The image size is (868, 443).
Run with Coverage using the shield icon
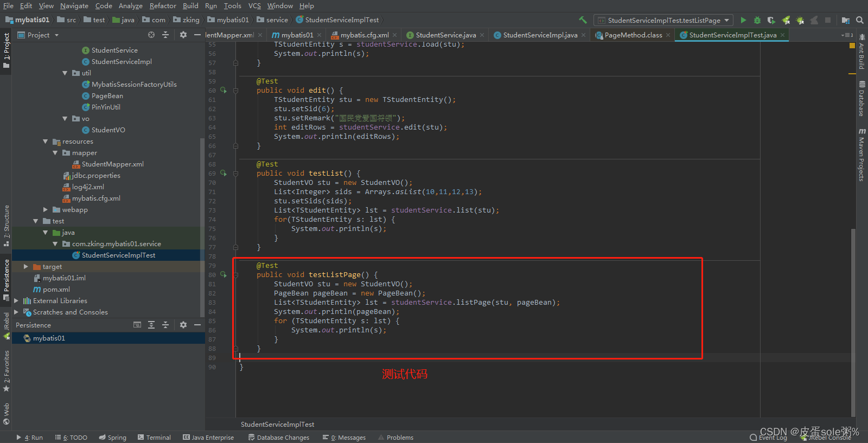(771, 20)
